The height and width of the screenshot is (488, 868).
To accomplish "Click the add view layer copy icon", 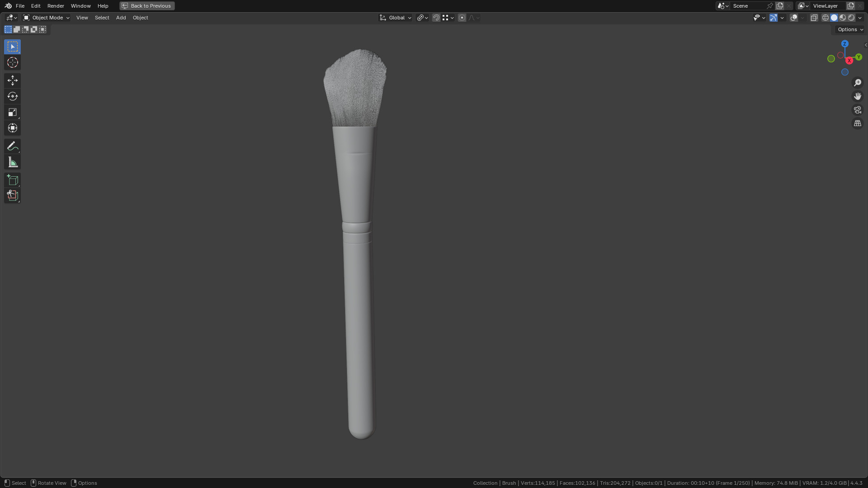I will click(851, 6).
